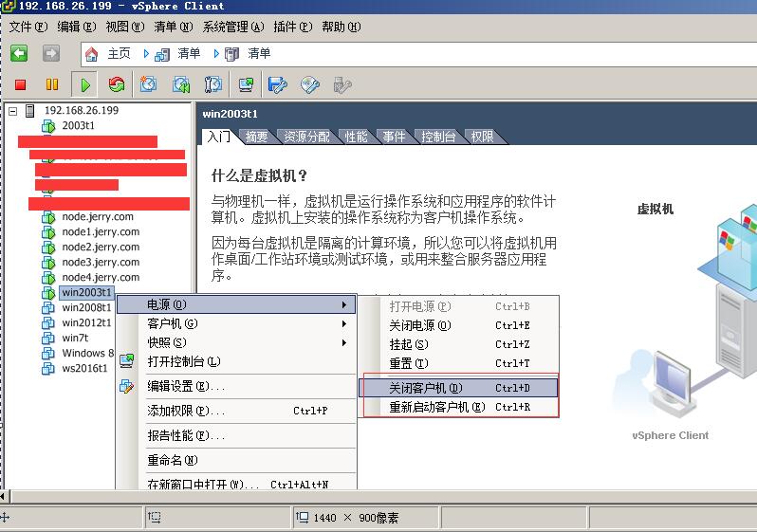Choose 重新启动客户机 Restart Guest
Viewport: 757px width, 532px height.
tap(458, 407)
